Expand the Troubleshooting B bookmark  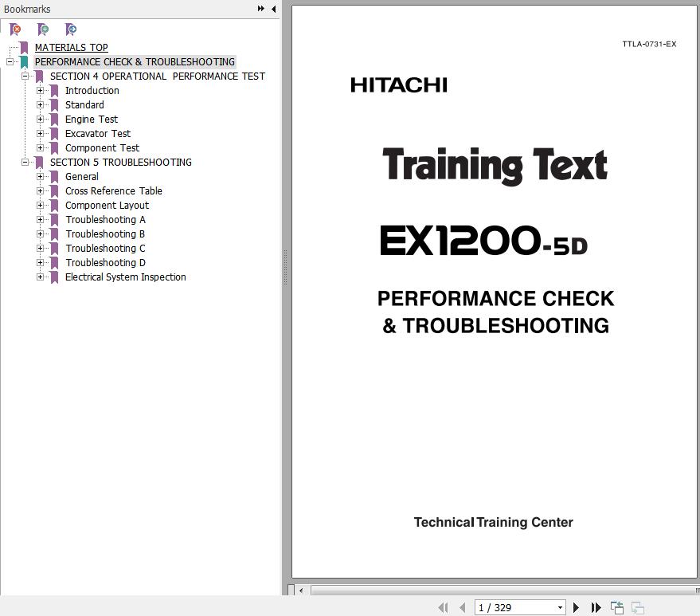[x=40, y=233]
